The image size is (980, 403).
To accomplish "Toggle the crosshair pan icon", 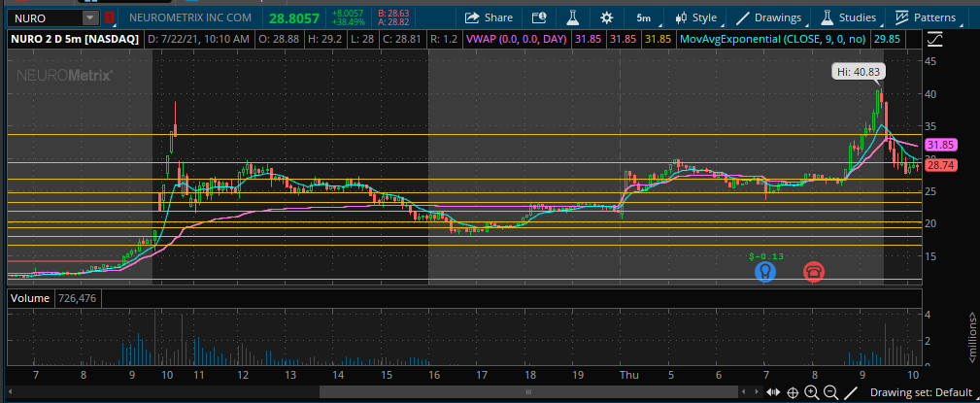I will [793, 392].
